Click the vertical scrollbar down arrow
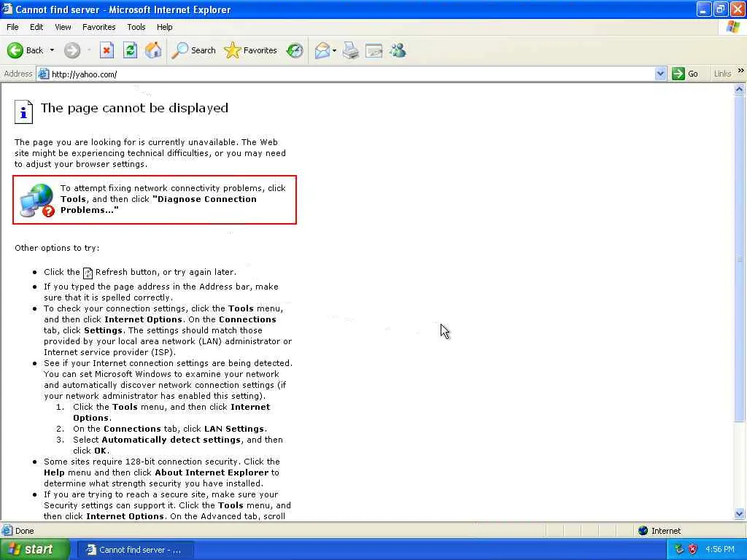Screen dimensions: 747x560 pyautogui.click(x=740, y=513)
